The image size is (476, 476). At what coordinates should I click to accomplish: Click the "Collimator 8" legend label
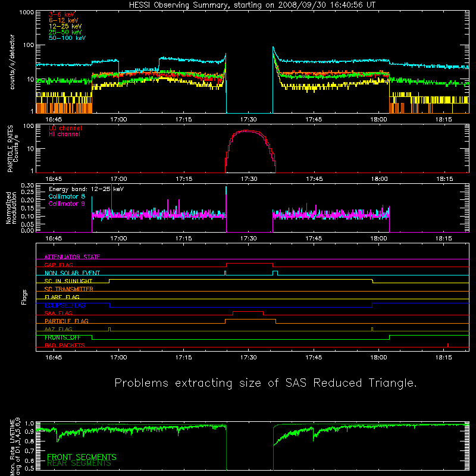pyautogui.click(x=67, y=196)
